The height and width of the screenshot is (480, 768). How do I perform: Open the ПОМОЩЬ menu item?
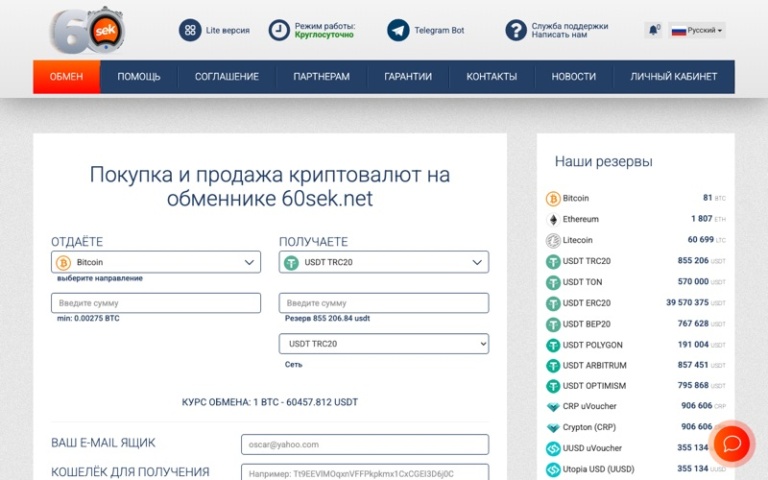[139, 77]
